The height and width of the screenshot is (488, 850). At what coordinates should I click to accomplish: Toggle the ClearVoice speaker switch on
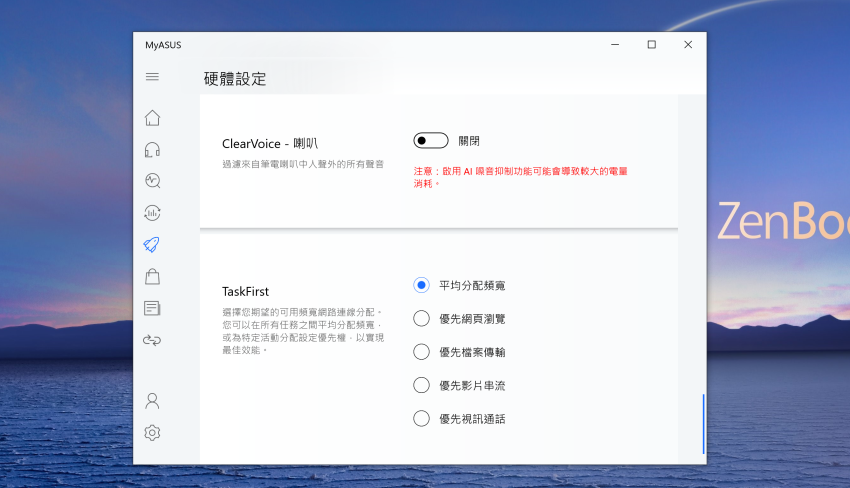pyautogui.click(x=431, y=140)
